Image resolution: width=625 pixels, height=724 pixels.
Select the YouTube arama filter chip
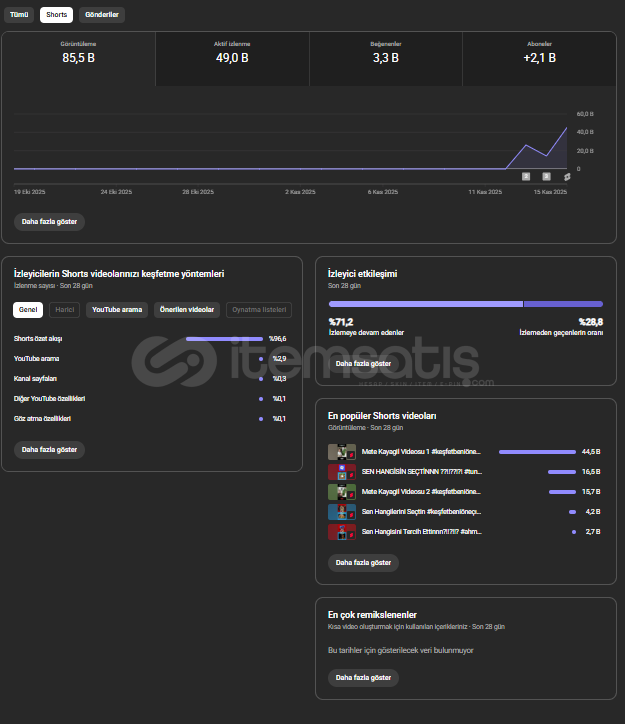(118, 310)
